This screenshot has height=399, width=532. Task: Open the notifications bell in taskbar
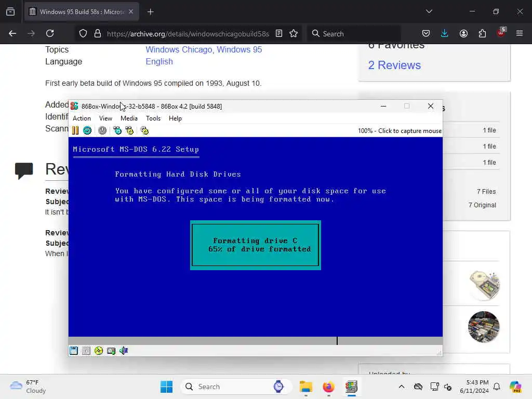(497, 387)
